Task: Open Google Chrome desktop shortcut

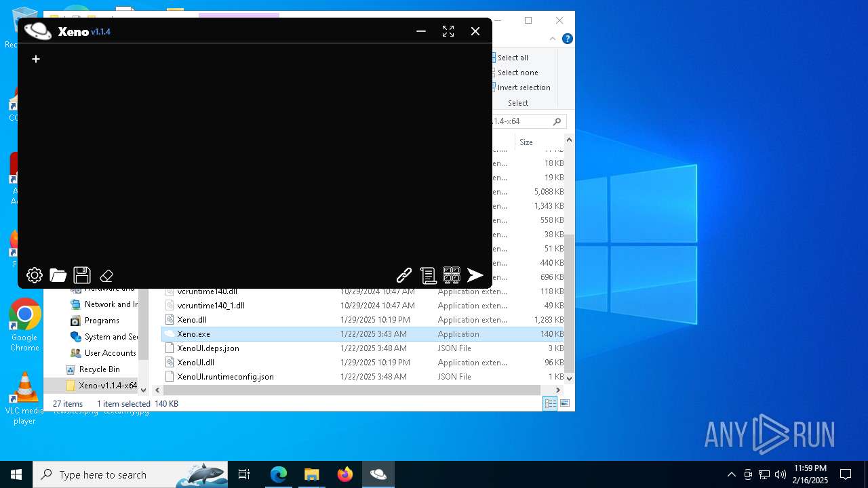Action: point(24,325)
